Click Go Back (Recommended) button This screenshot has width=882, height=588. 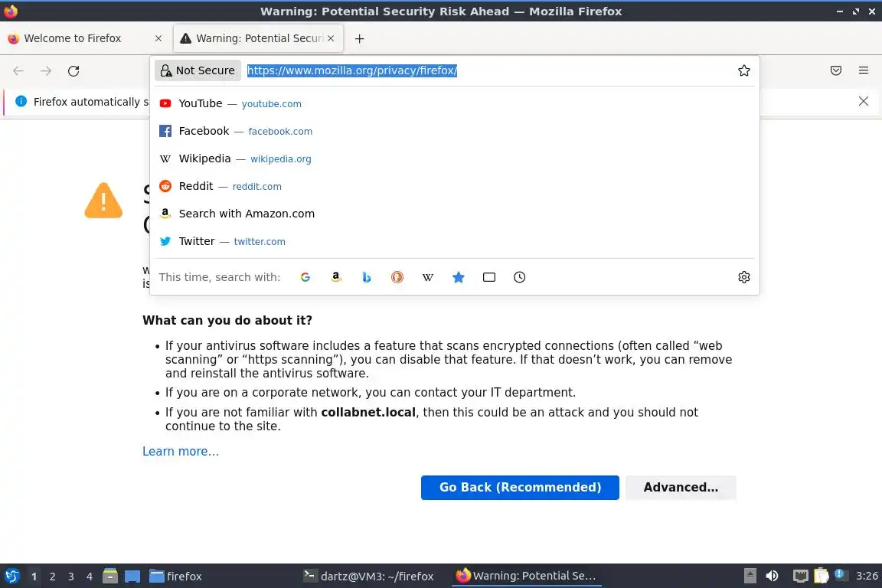(520, 487)
